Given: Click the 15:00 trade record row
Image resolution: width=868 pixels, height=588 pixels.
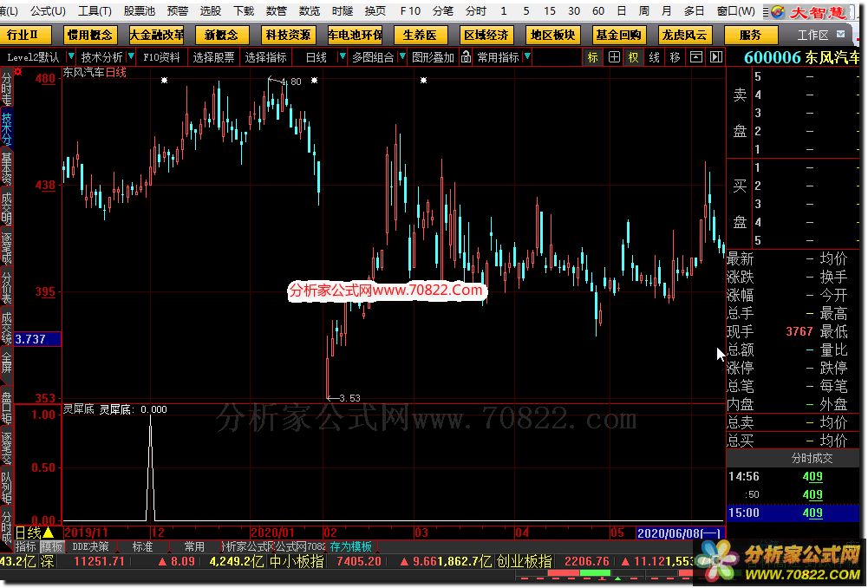Looking at the screenshot, I should (793, 513).
